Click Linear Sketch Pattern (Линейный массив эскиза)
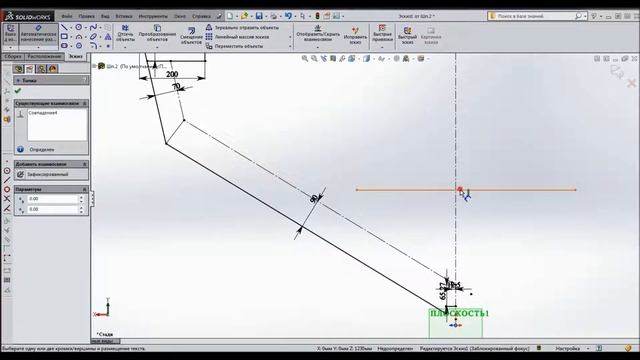The width and height of the screenshot is (640, 360). coord(238,37)
